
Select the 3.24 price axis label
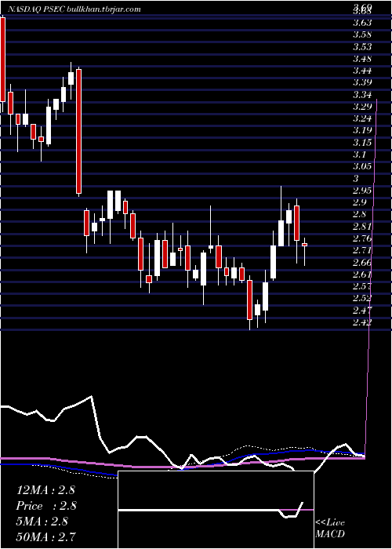362,118
